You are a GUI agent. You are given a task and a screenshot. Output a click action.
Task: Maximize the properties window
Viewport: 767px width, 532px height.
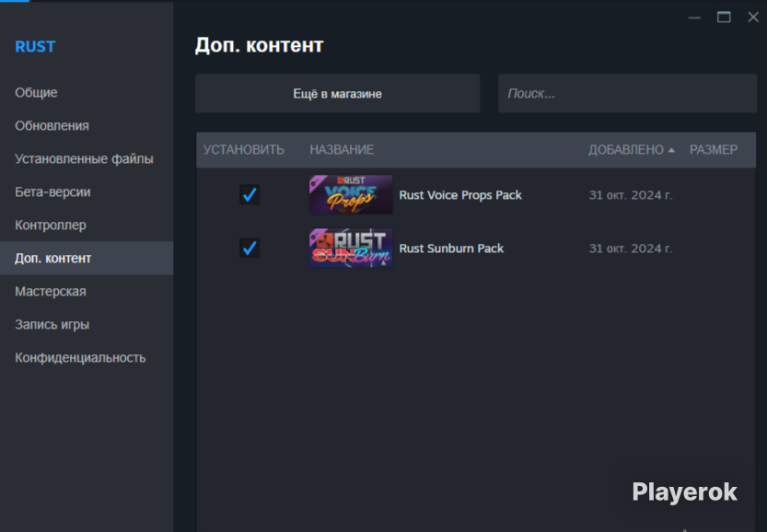(724, 17)
